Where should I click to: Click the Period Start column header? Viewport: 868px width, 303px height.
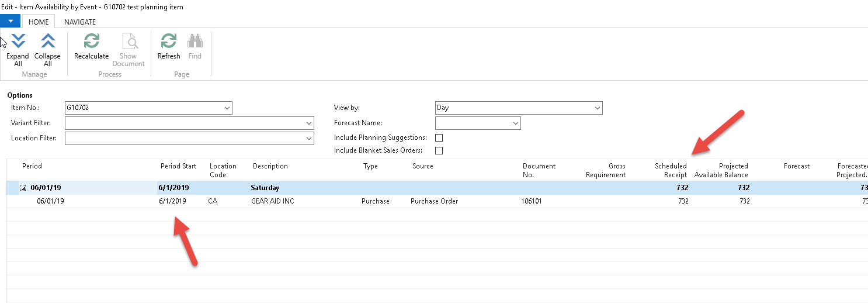point(179,166)
